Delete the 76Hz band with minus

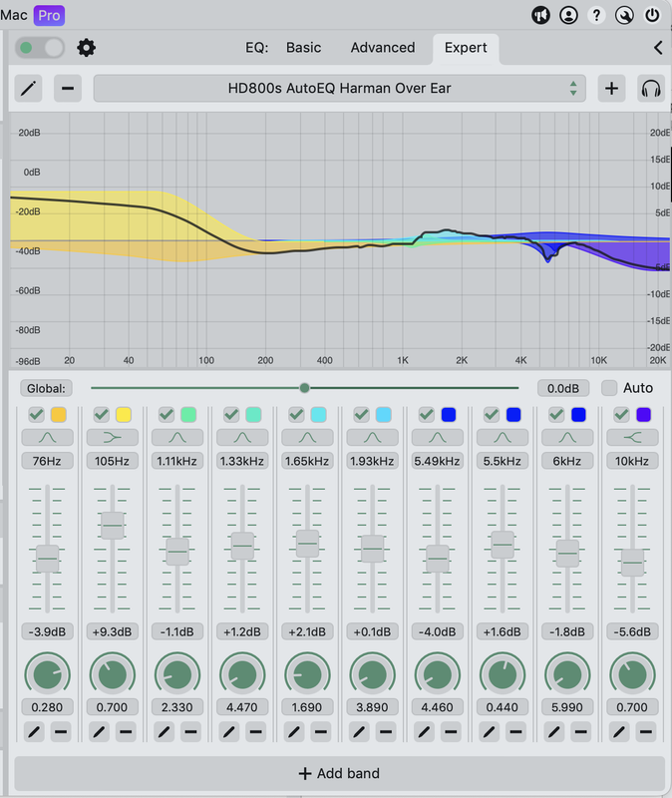61,732
